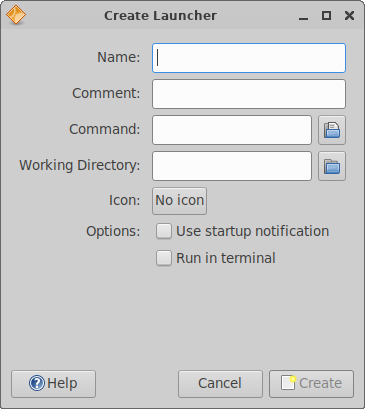Enable Use startup notification checkbox
Screen dimensions: 365x409
tap(164, 231)
